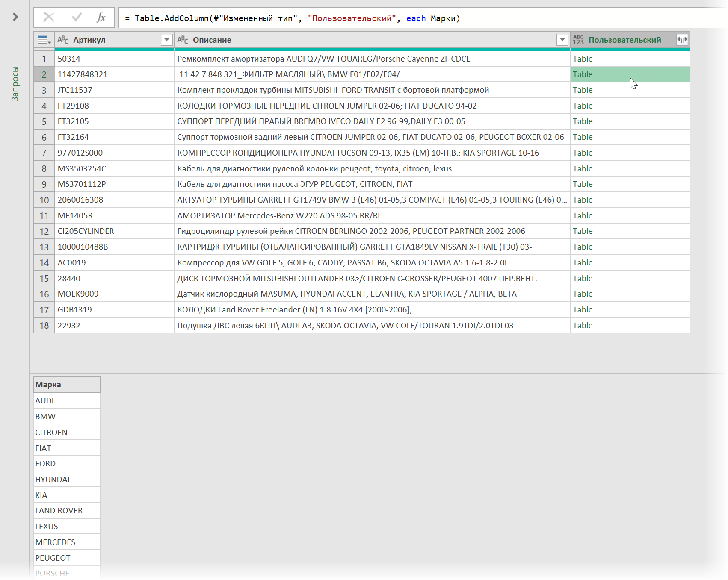The height and width of the screenshot is (580, 728).
Task: Select cell JTC11537
Action: [115, 90]
